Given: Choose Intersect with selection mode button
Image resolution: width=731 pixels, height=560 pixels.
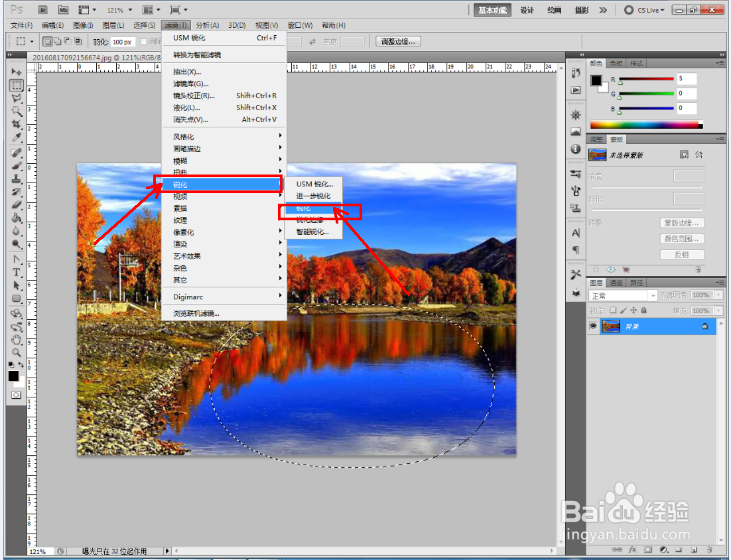Looking at the screenshot, I should pyautogui.click(x=78, y=42).
